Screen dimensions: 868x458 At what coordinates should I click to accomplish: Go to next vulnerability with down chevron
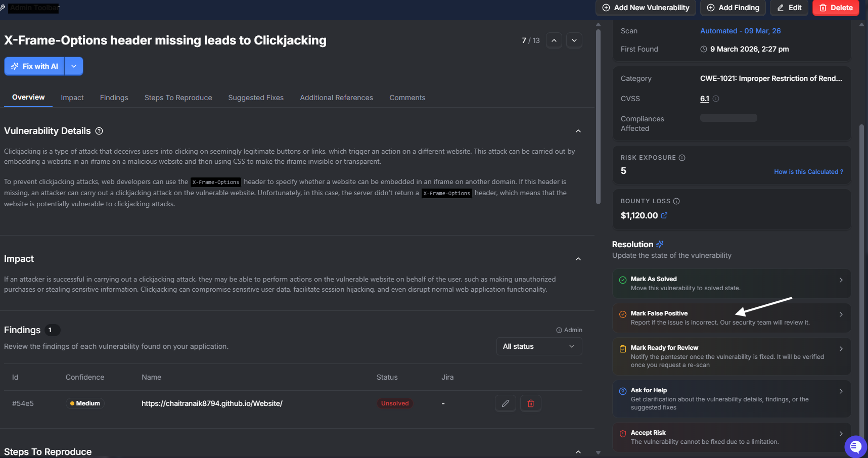click(x=574, y=40)
